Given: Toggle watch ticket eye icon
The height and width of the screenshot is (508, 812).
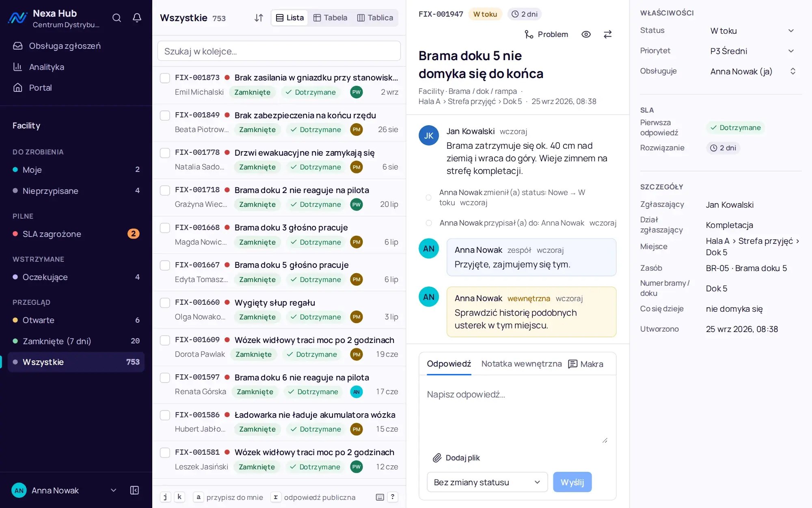Looking at the screenshot, I should pos(586,35).
